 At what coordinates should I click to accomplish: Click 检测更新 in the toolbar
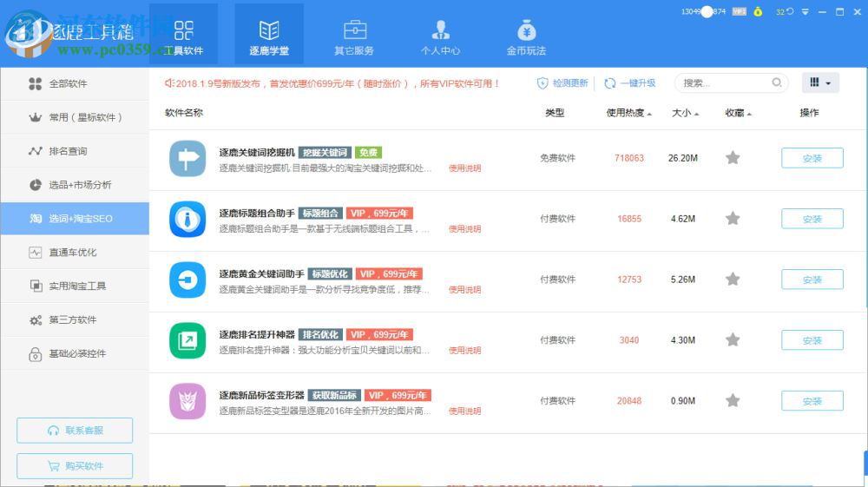pyautogui.click(x=562, y=83)
